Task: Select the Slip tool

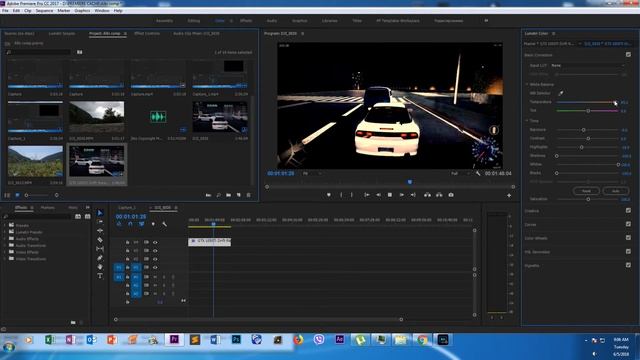Action: click(x=100, y=249)
